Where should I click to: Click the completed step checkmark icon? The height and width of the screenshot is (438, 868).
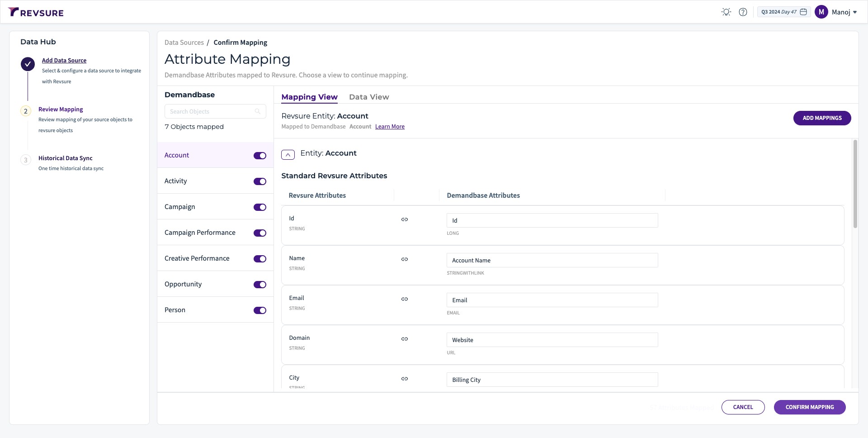coord(28,64)
